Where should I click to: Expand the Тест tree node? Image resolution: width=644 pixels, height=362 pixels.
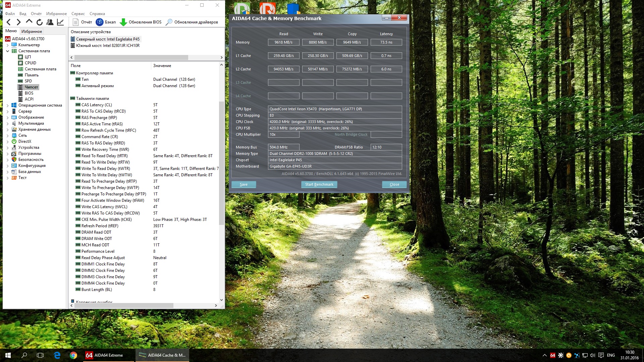[8, 178]
